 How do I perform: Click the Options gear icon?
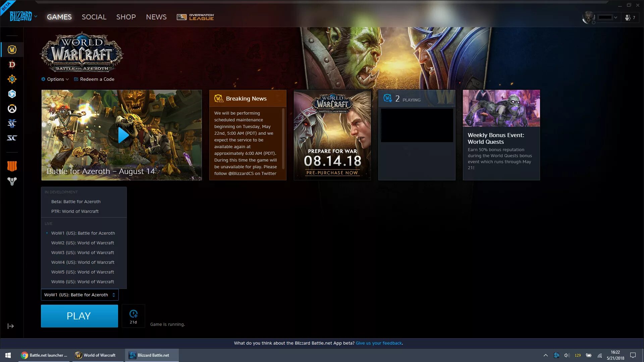pos(43,79)
